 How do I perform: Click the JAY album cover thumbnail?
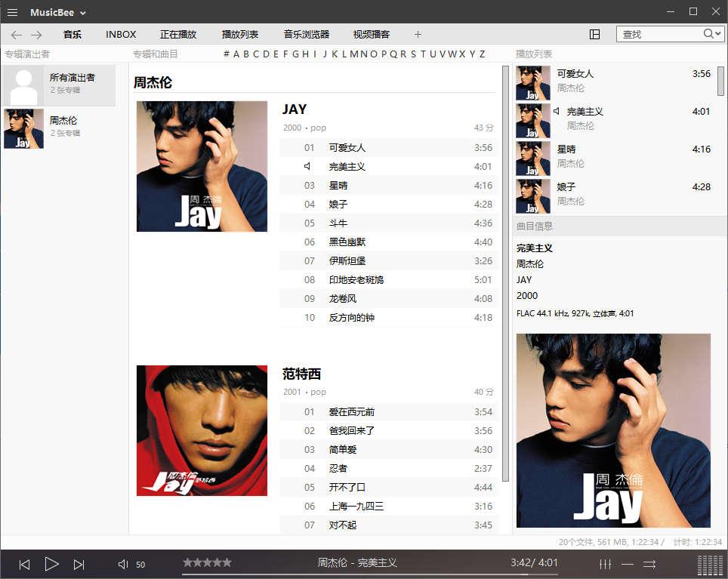pos(202,167)
